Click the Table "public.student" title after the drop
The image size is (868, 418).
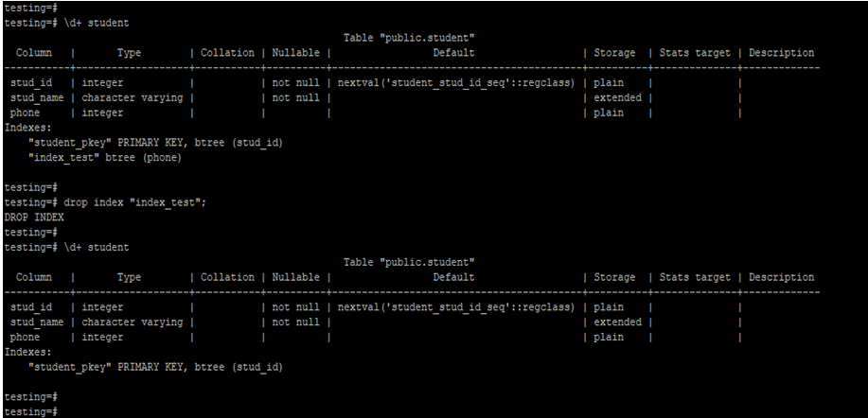(x=408, y=262)
